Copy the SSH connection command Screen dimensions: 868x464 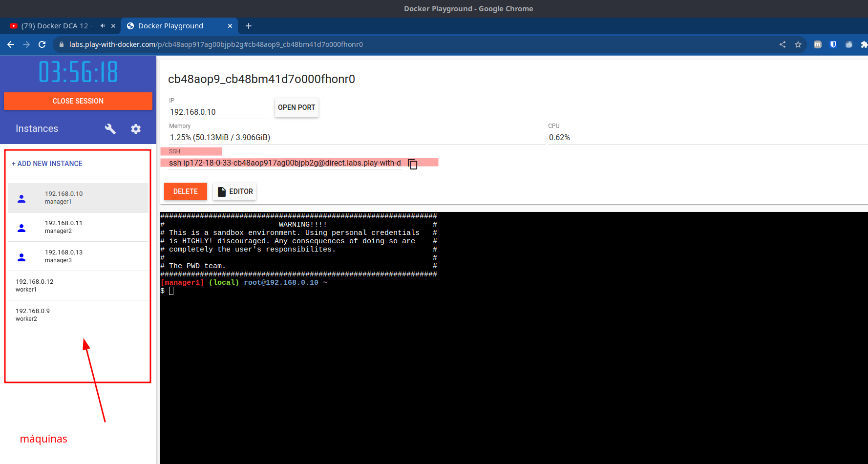coord(413,164)
